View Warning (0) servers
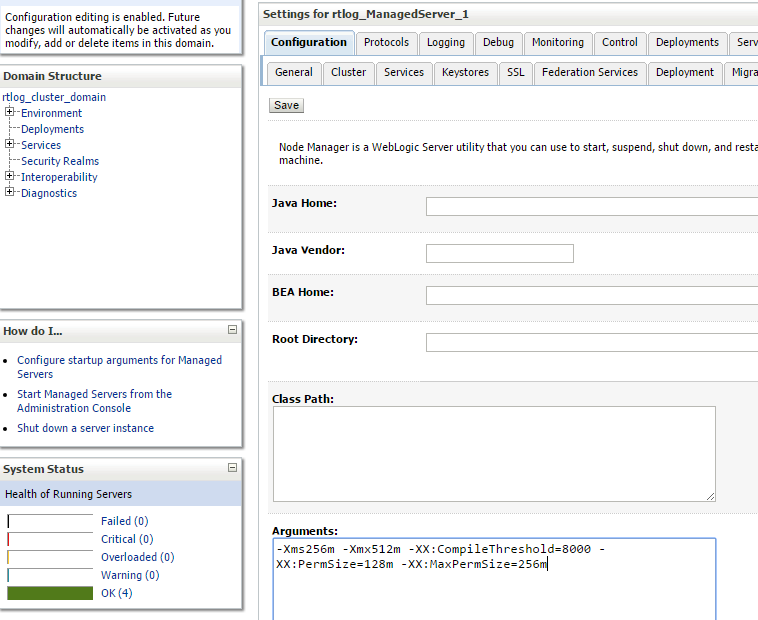Viewport: 758px width, 620px height. pos(130,575)
